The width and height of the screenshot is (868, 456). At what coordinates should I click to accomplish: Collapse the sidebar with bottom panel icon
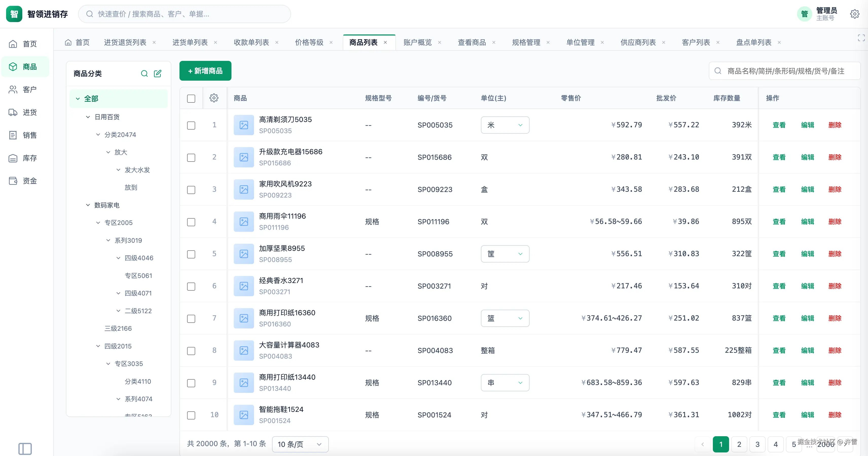coord(25,449)
